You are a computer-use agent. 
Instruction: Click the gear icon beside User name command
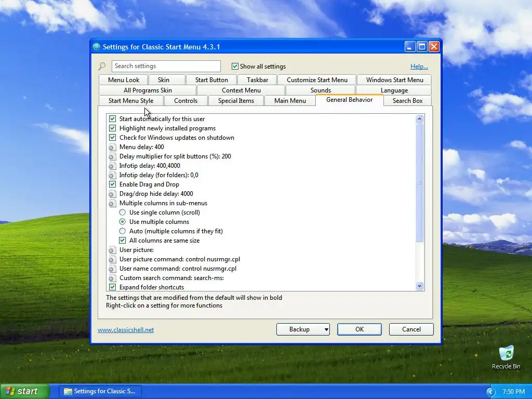point(112,269)
